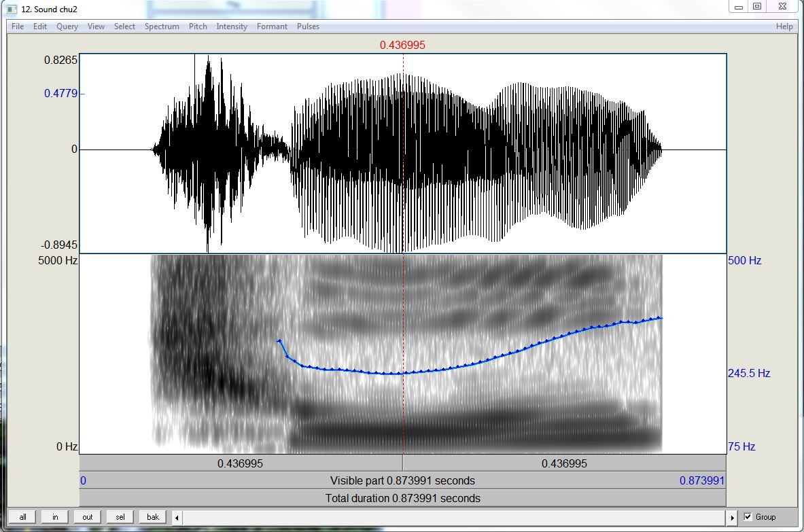This screenshot has width=804, height=532.
Task: Click the red cursor time 0.436995 label
Action: [x=402, y=45]
